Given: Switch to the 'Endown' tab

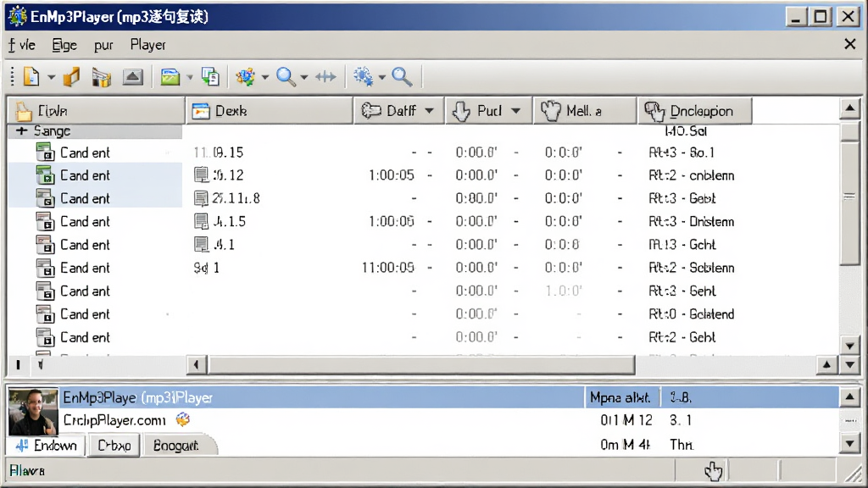Looking at the screenshot, I should pyautogui.click(x=47, y=446).
